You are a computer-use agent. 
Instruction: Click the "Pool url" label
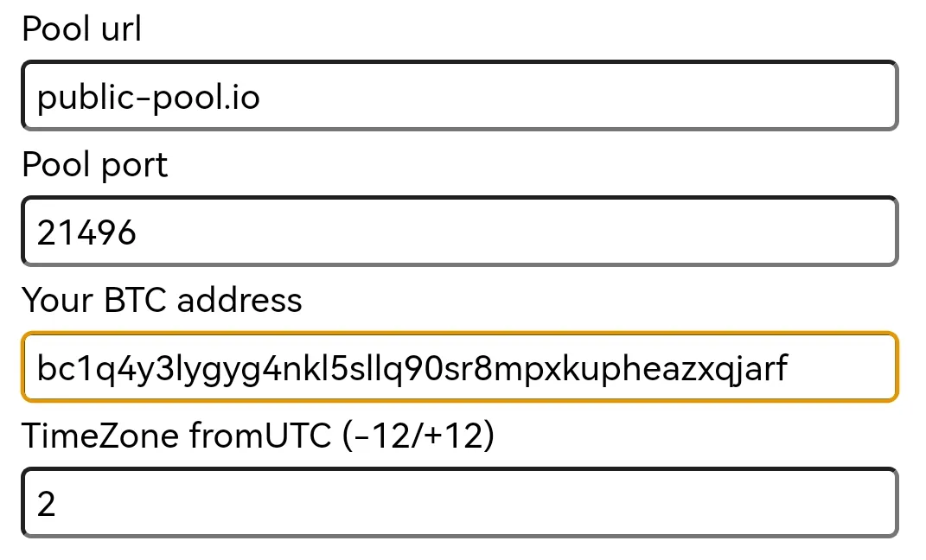point(81,29)
